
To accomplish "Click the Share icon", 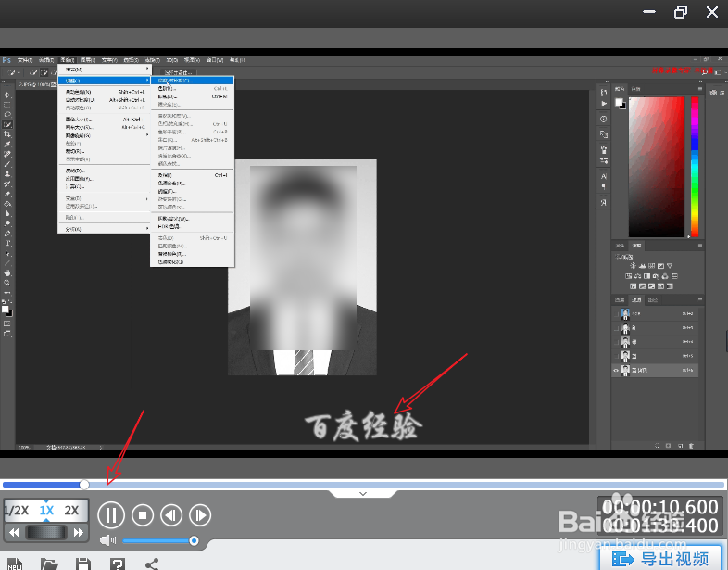I will 152,564.
